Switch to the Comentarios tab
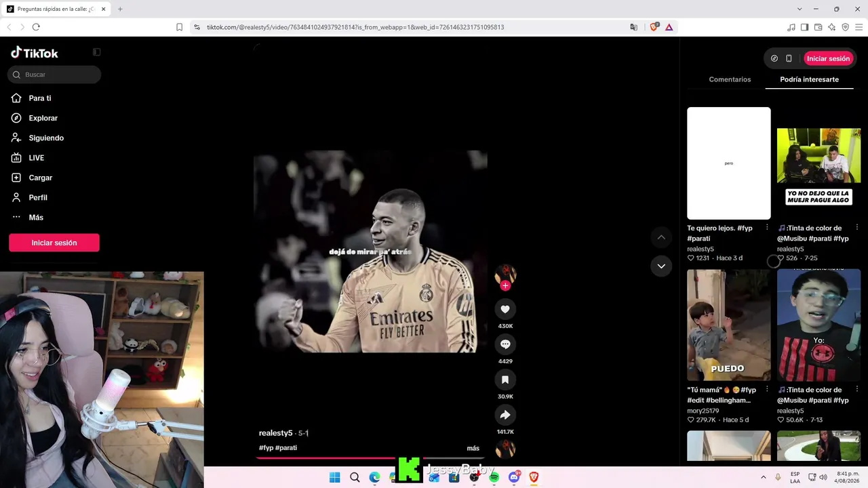 [730, 79]
